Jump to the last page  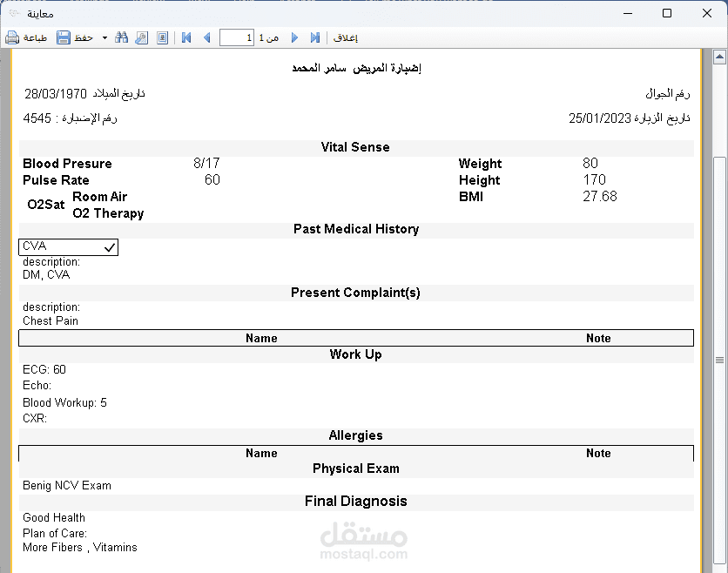tap(315, 37)
